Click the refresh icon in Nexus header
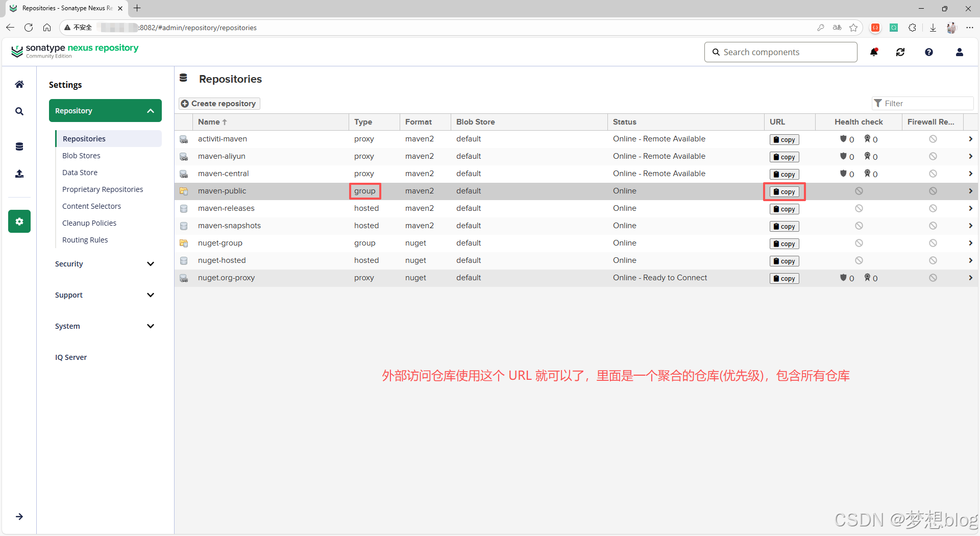 [900, 52]
